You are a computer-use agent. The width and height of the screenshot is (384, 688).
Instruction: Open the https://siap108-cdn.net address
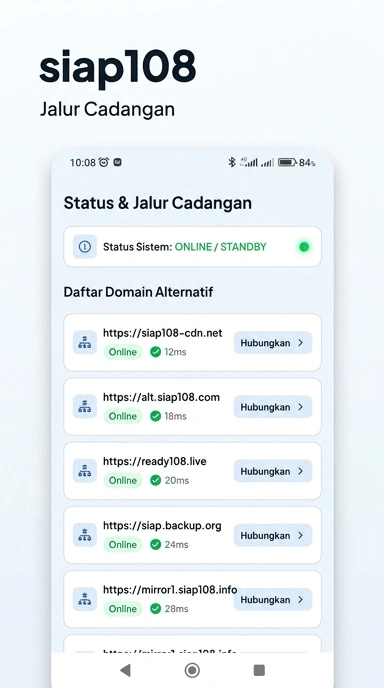point(163,333)
